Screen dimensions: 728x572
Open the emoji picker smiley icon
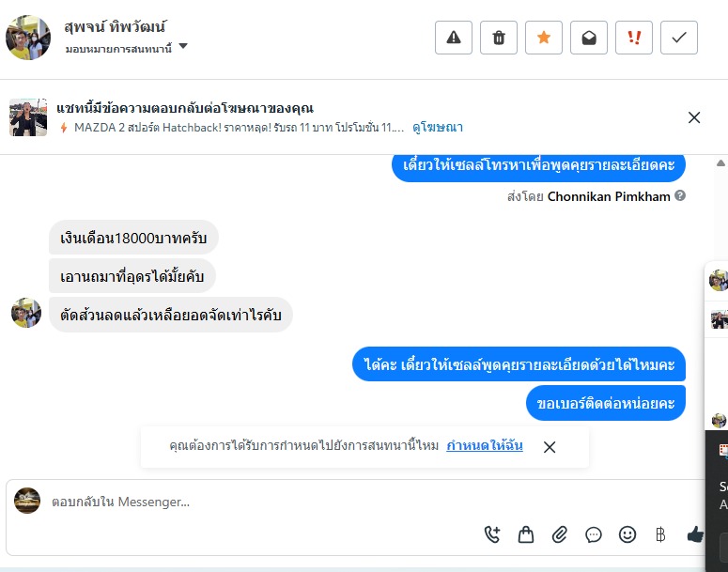(x=627, y=534)
